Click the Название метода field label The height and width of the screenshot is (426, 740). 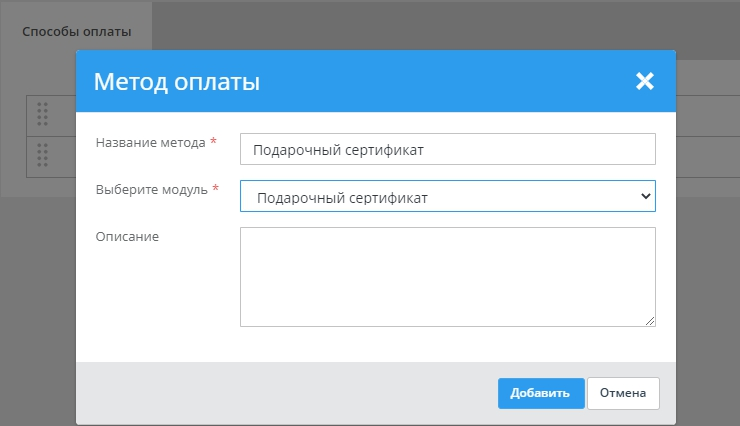pos(151,143)
